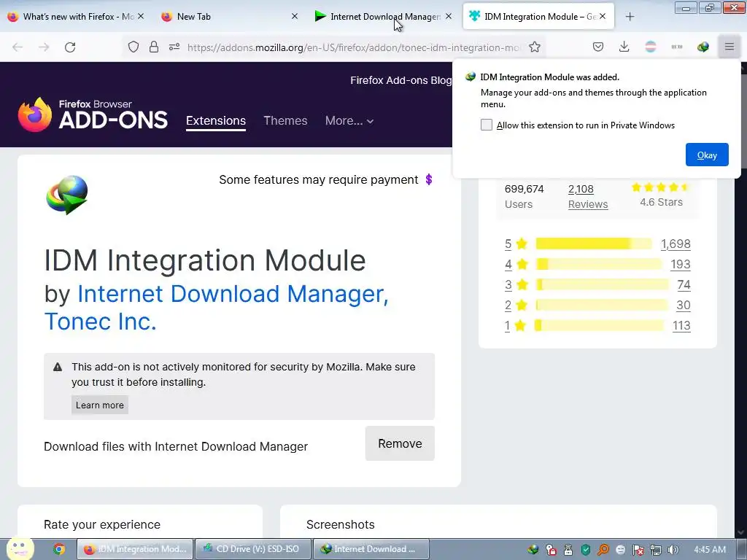Click the 4.6 Stars rating summary
This screenshot has height=560, width=747.
coord(661,195)
